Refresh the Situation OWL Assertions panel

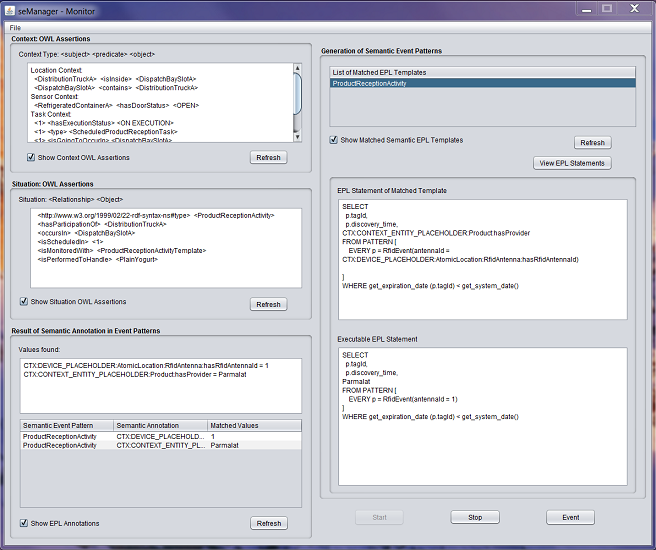coord(268,304)
